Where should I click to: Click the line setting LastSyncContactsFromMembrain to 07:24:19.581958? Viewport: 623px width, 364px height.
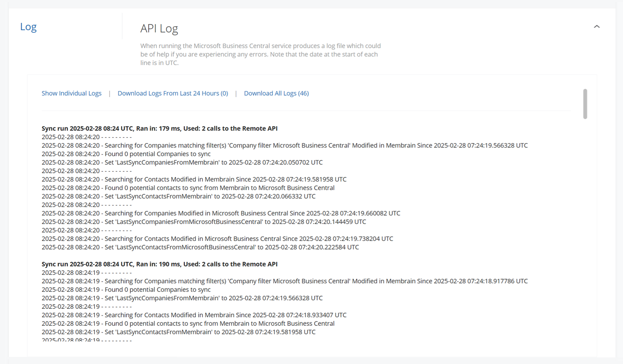pyautogui.click(x=178, y=332)
